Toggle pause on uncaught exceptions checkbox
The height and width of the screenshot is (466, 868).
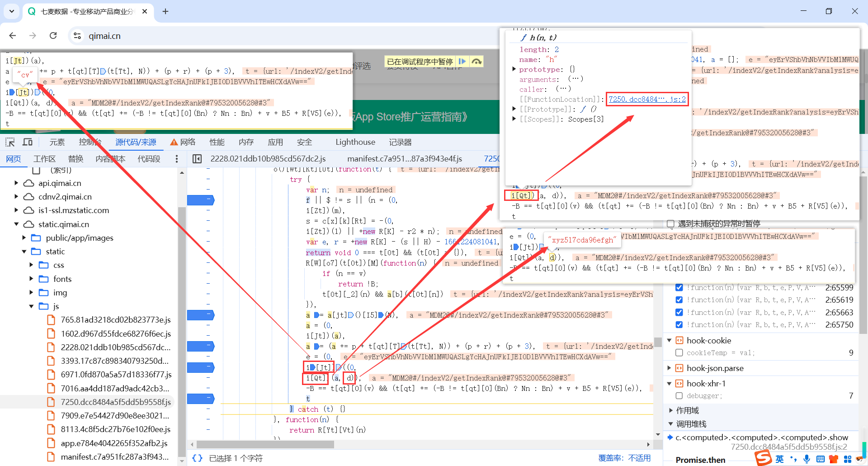point(670,223)
